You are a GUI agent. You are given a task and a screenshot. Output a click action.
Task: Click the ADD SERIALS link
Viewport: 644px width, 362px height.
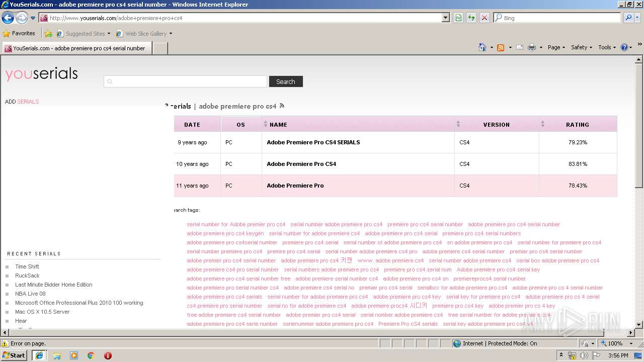[x=22, y=102]
